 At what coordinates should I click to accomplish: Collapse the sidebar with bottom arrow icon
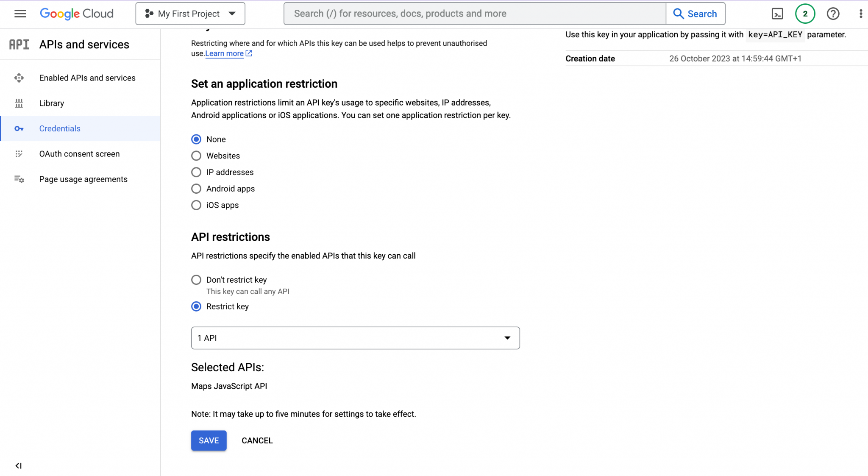click(18, 465)
